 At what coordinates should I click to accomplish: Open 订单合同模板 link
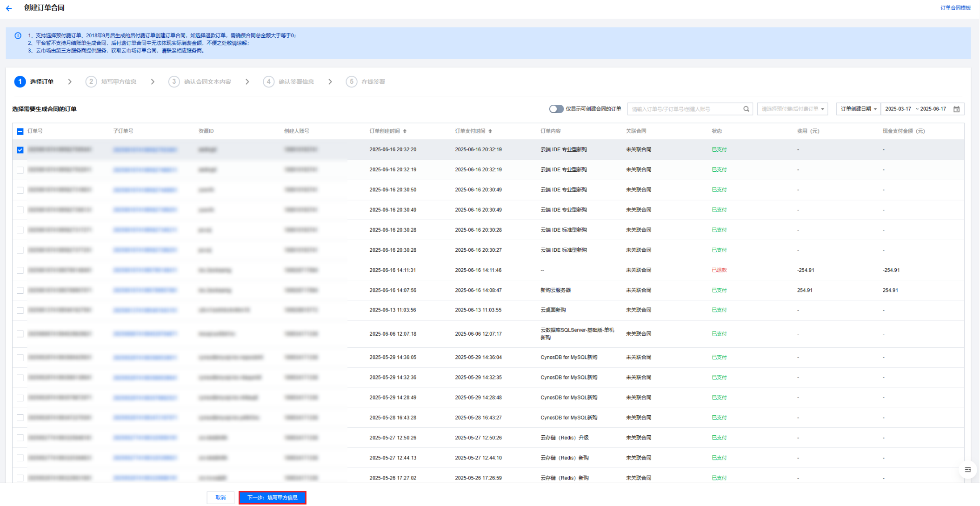955,8
